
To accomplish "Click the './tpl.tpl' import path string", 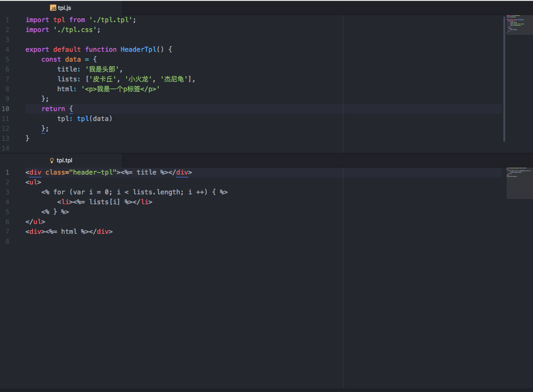I will (x=111, y=20).
